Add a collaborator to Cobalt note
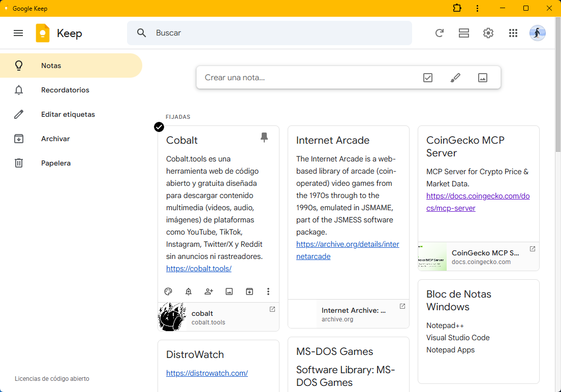561x392 pixels. (209, 291)
